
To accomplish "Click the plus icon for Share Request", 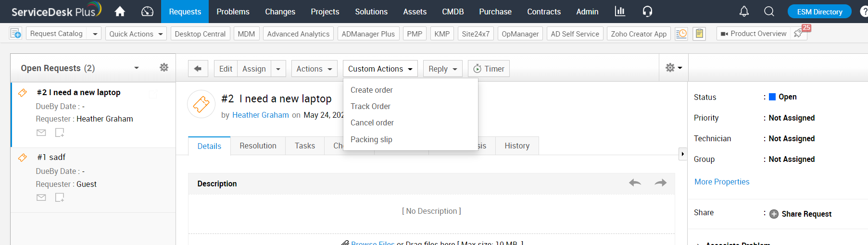I will click(x=774, y=214).
